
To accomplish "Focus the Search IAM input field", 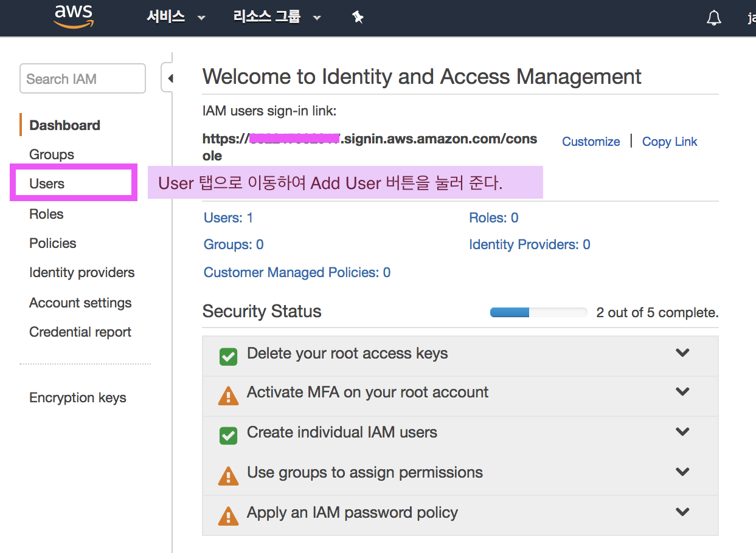I will point(83,78).
